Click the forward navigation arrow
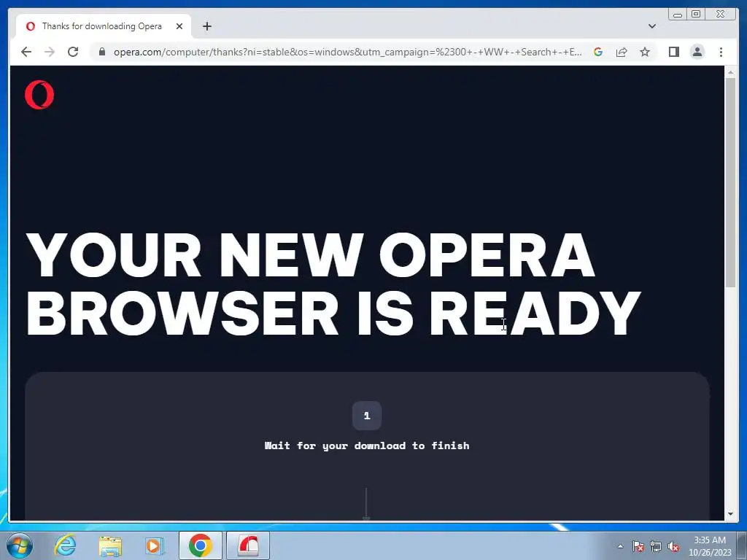 (50, 52)
